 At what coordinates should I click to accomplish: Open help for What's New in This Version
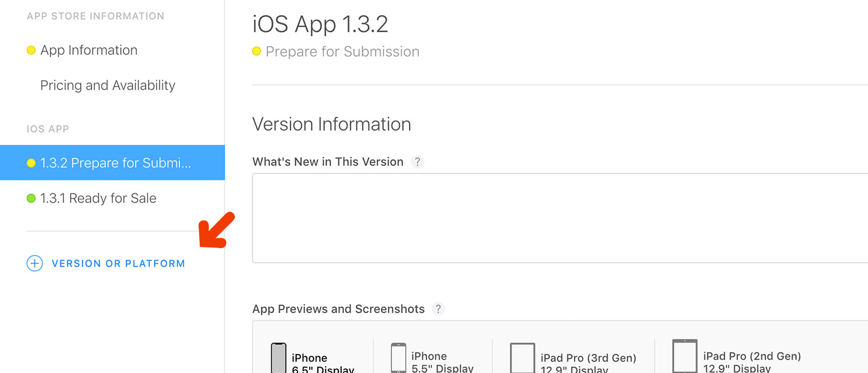tap(417, 162)
